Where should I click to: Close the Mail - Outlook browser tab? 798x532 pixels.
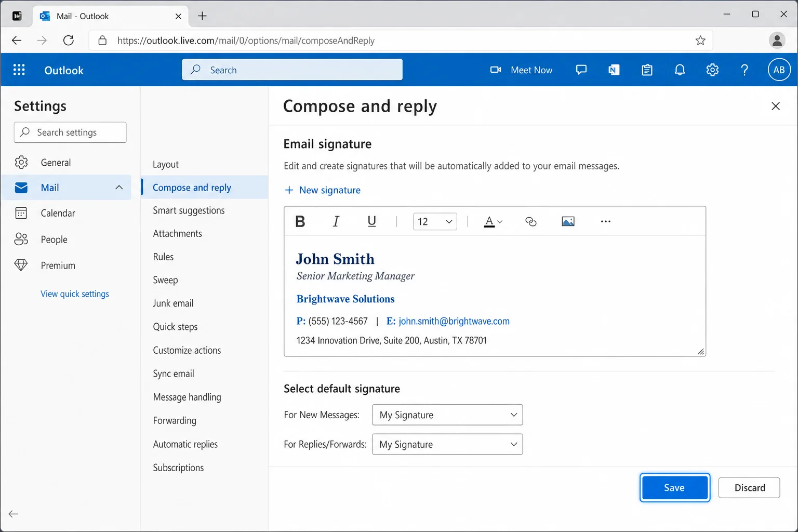point(178,16)
